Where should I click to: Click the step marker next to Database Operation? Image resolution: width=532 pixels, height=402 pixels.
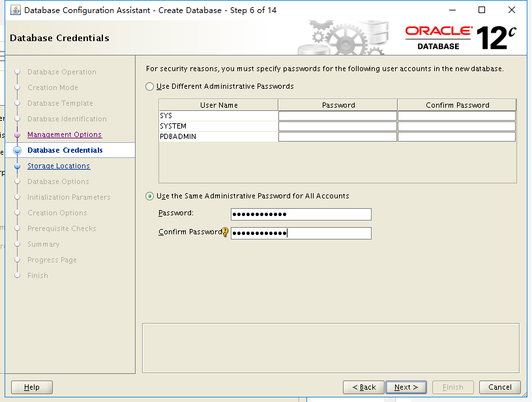coord(16,72)
